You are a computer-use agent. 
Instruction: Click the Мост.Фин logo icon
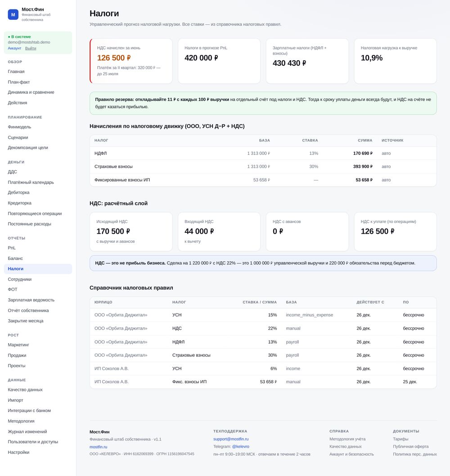click(x=13, y=14)
